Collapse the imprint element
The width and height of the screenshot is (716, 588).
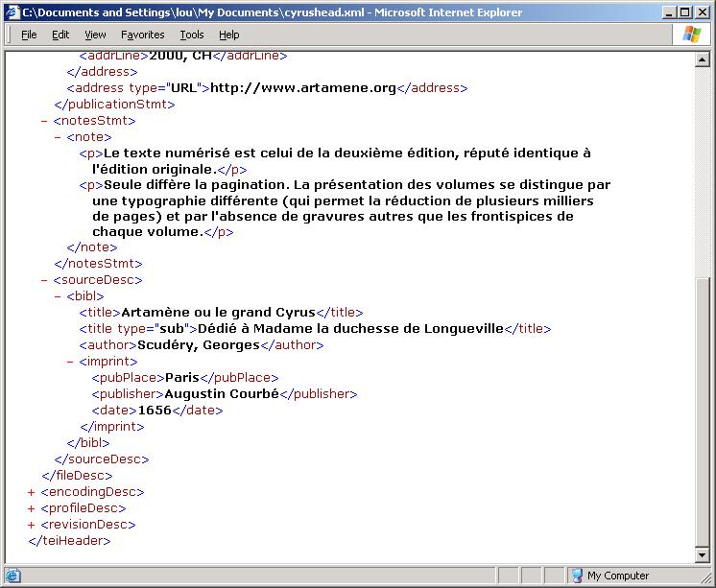pos(71,362)
